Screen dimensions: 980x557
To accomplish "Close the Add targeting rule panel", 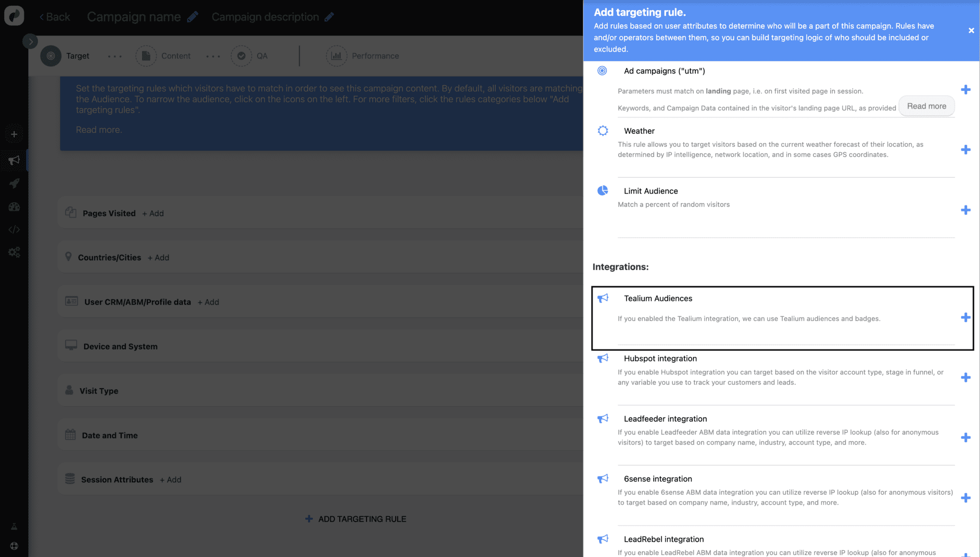I will coord(971,31).
